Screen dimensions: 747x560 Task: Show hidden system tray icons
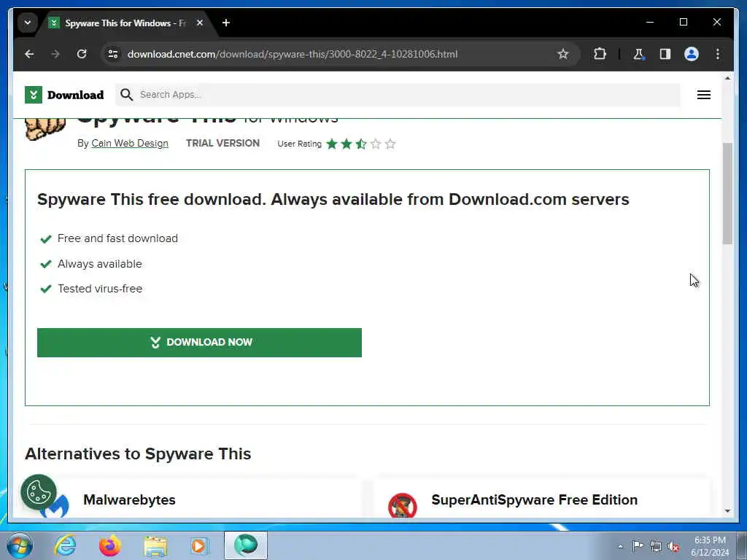pos(620,546)
